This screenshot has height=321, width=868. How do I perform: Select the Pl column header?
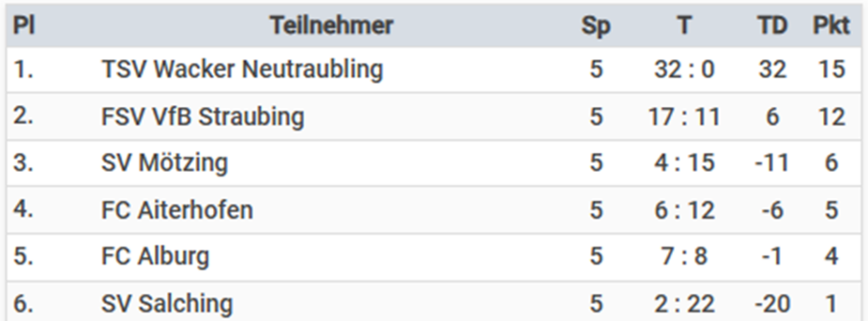23,25
